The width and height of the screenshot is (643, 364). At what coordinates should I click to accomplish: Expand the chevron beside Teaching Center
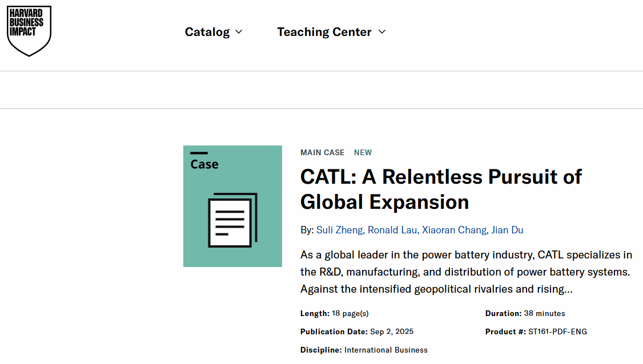[x=382, y=32]
